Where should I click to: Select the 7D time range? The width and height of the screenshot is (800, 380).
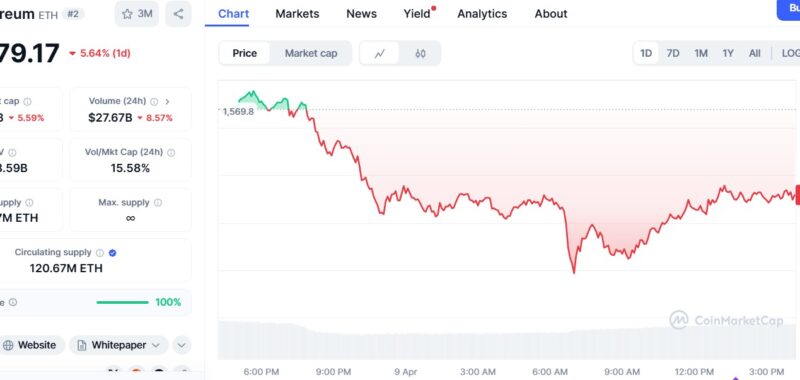[673, 54]
